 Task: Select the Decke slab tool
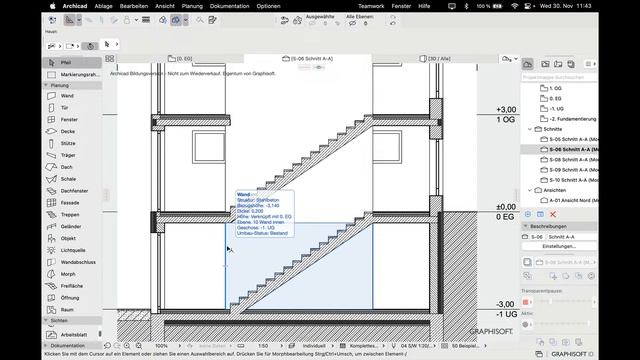pos(72,131)
